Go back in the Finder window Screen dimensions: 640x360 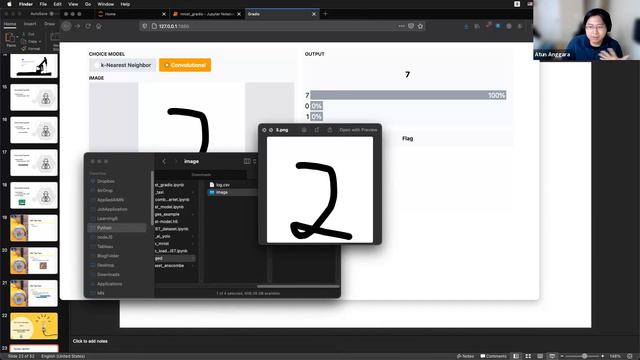(x=164, y=161)
